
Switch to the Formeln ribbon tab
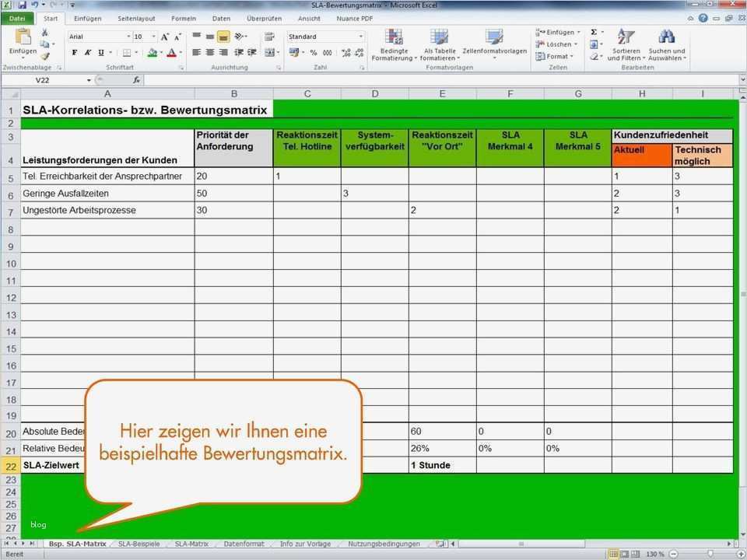pos(184,19)
